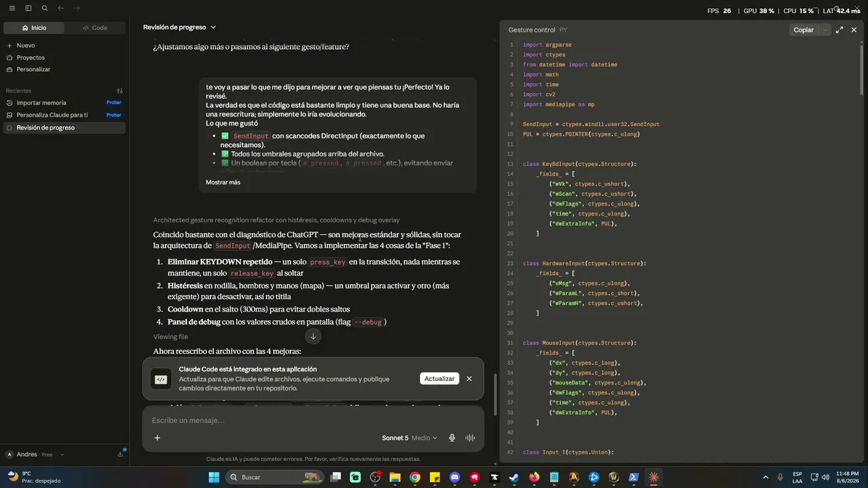Go back with the left arrow
Image resolution: width=868 pixels, height=488 pixels.
coord(61,8)
